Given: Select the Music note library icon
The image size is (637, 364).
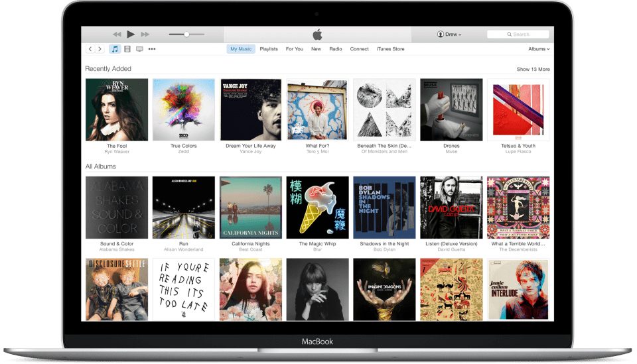Looking at the screenshot, I should (x=115, y=48).
